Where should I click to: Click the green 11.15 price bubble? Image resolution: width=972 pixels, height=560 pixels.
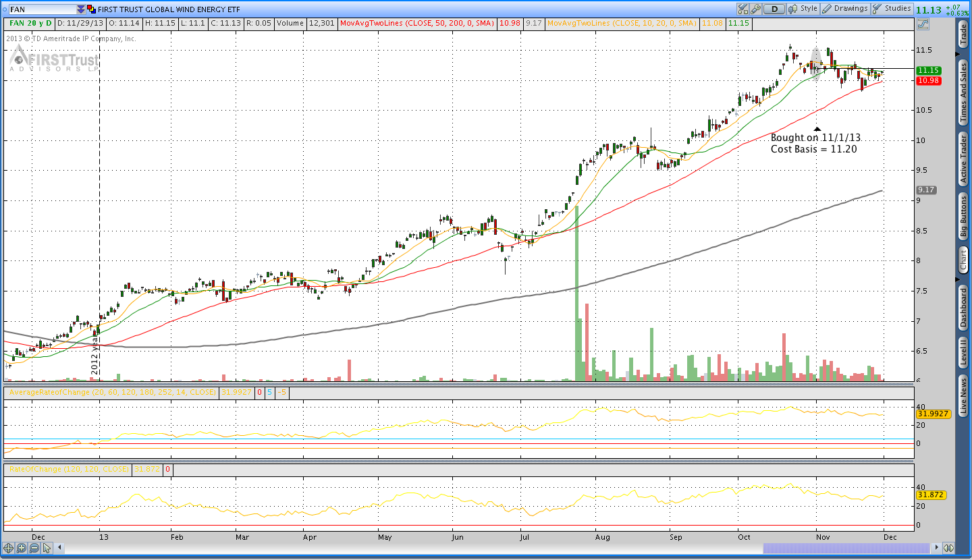click(929, 70)
